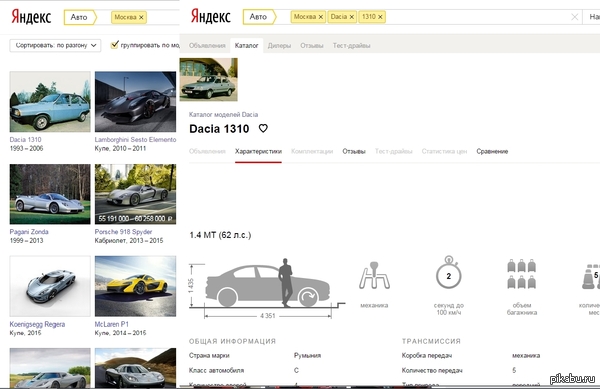This screenshot has width=600, height=389.
Task: Open Каталог моделей Dacia link
Action: pyautogui.click(x=223, y=114)
